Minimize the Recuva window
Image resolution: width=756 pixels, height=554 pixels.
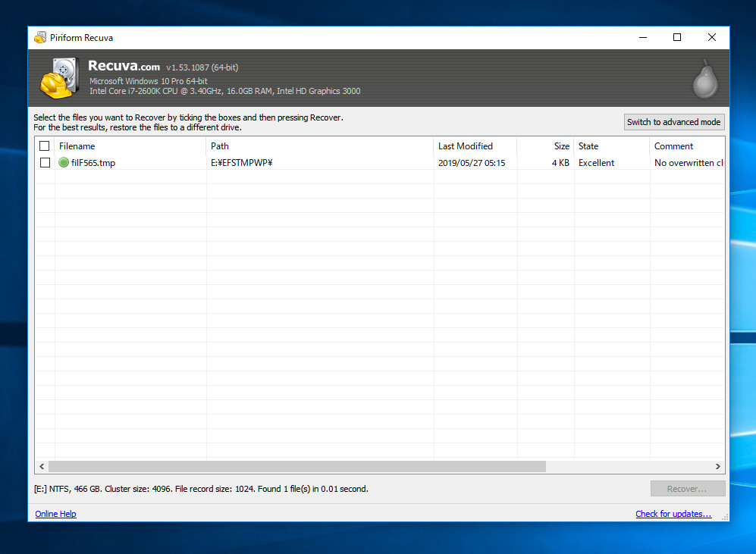point(642,37)
